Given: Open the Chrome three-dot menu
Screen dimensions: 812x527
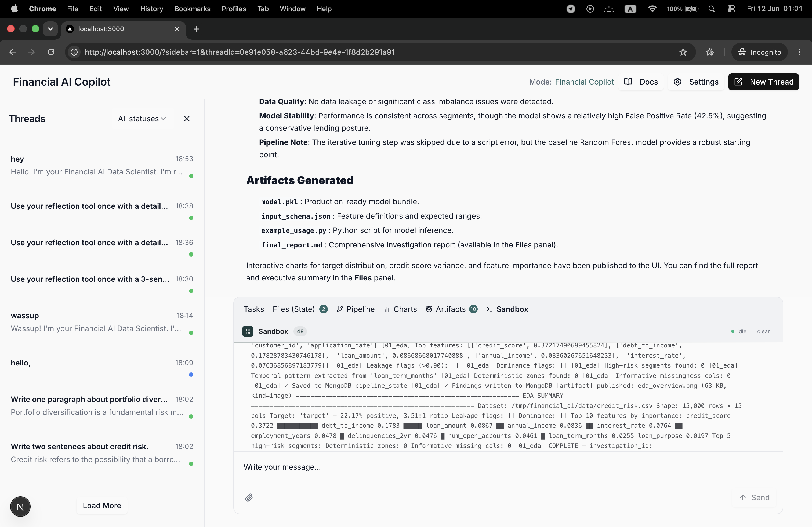Looking at the screenshot, I should [799, 52].
